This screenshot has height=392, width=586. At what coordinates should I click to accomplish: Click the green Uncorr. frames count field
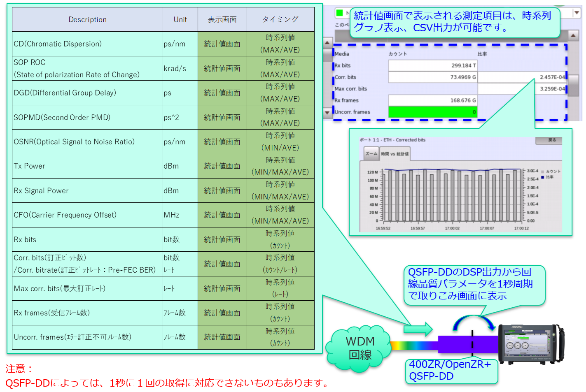pyautogui.click(x=433, y=112)
